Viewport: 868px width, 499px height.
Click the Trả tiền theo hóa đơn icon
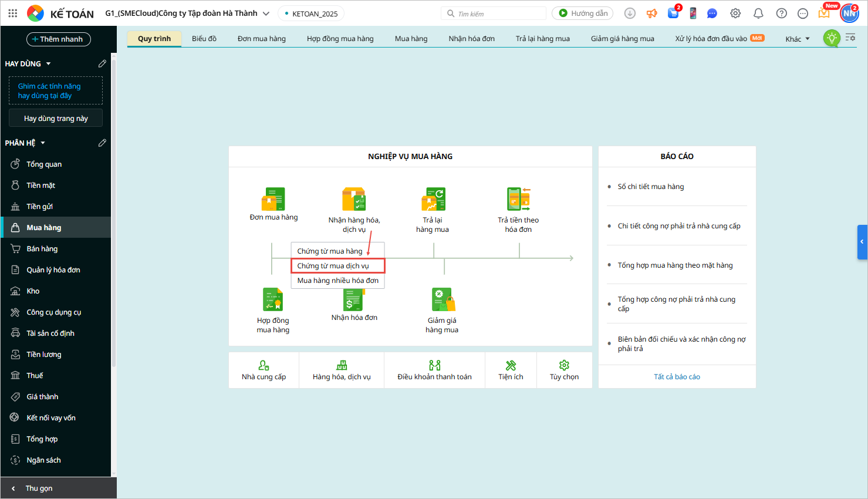click(x=518, y=200)
